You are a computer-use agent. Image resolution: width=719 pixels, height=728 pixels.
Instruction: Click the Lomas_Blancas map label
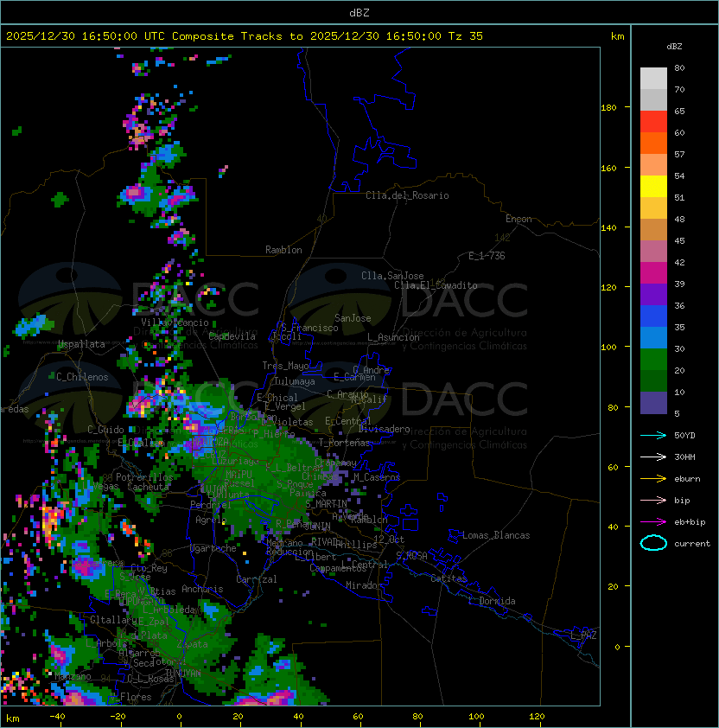coord(496,535)
